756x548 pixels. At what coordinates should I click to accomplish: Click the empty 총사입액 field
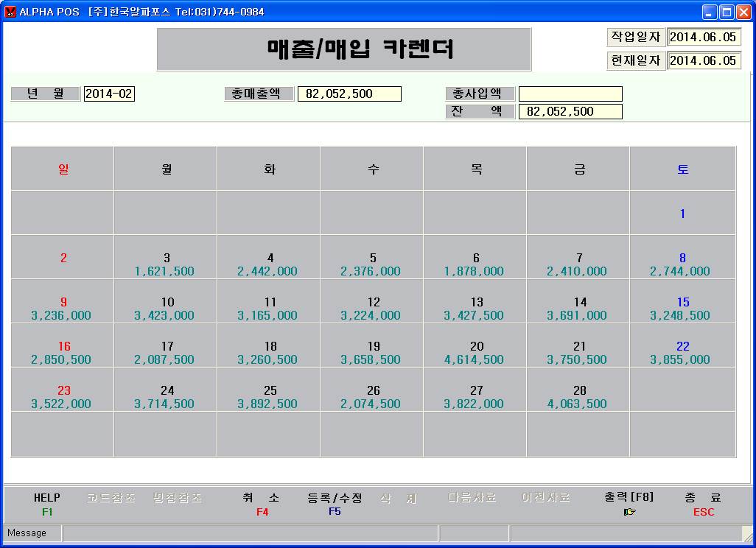click(x=570, y=94)
